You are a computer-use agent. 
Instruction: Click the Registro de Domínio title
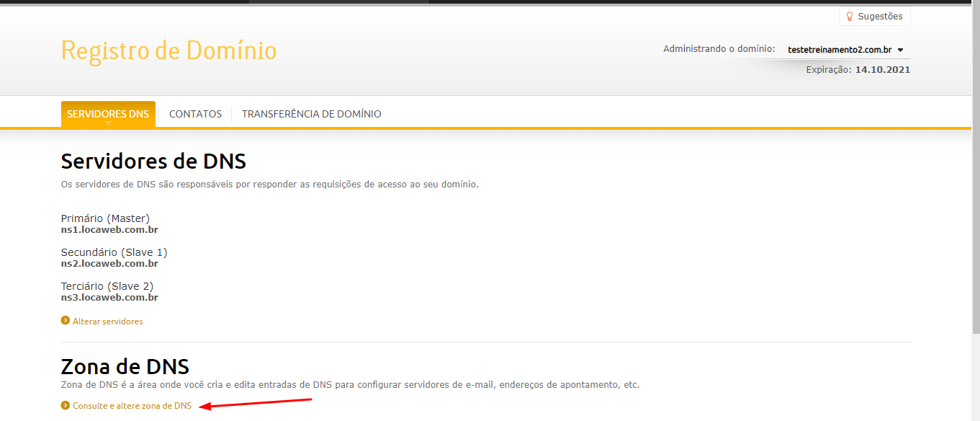tap(168, 50)
